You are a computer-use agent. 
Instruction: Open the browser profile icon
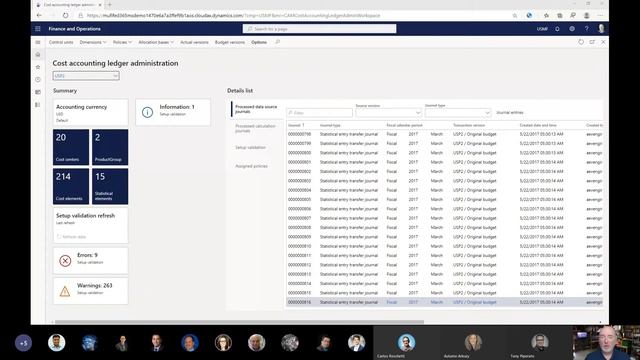click(587, 16)
